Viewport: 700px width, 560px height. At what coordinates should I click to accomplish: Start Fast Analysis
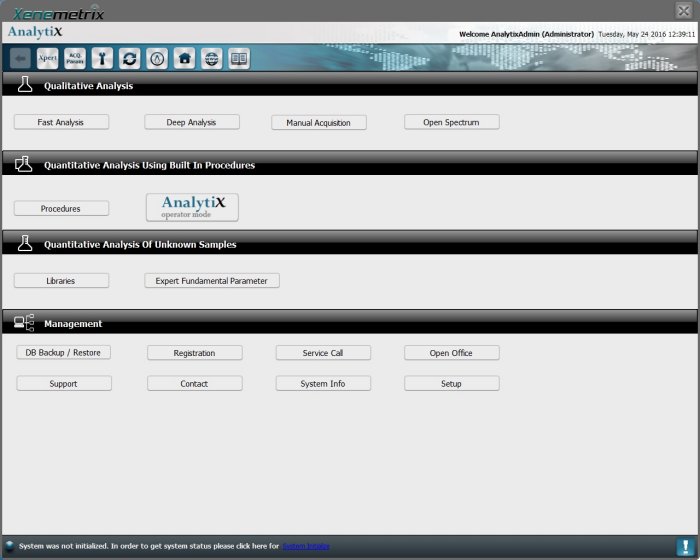pyautogui.click(x=61, y=122)
